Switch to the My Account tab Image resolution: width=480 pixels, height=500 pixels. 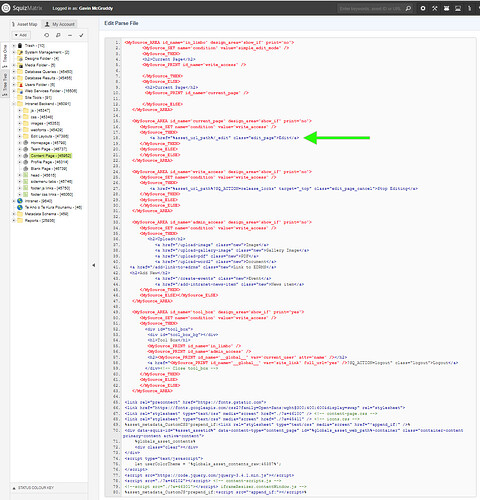pos(60,24)
